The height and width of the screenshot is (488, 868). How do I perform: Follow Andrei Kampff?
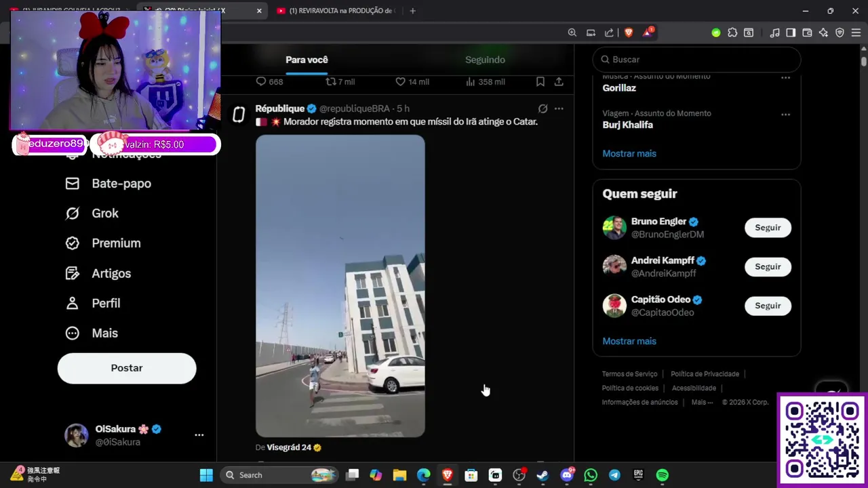tap(768, 266)
